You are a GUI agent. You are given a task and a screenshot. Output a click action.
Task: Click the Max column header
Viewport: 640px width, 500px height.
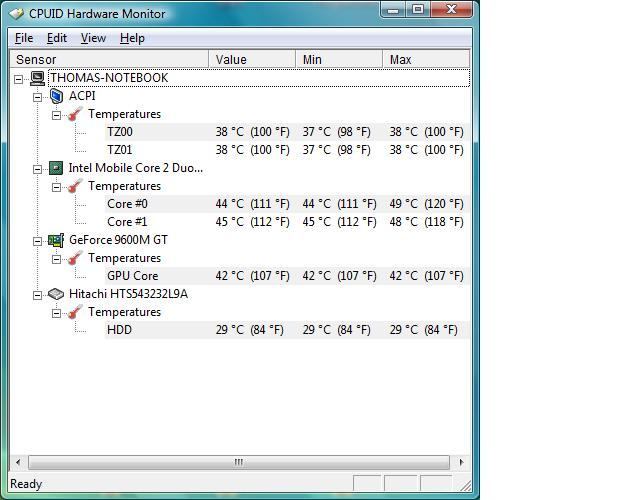[426, 60]
